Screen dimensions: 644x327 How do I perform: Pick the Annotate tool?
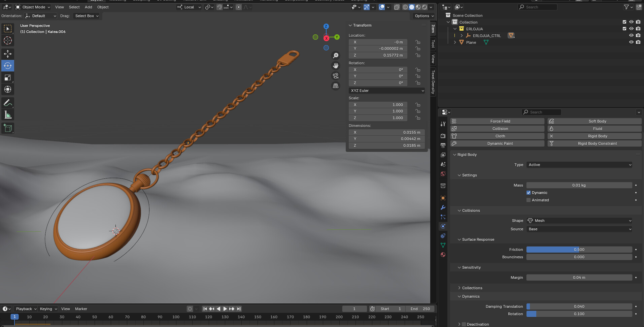coord(8,103)
